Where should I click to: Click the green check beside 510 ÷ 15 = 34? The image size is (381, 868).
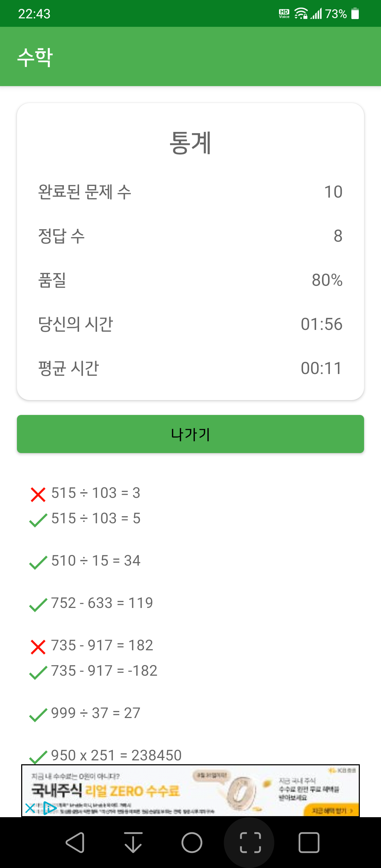click(38, 562)
